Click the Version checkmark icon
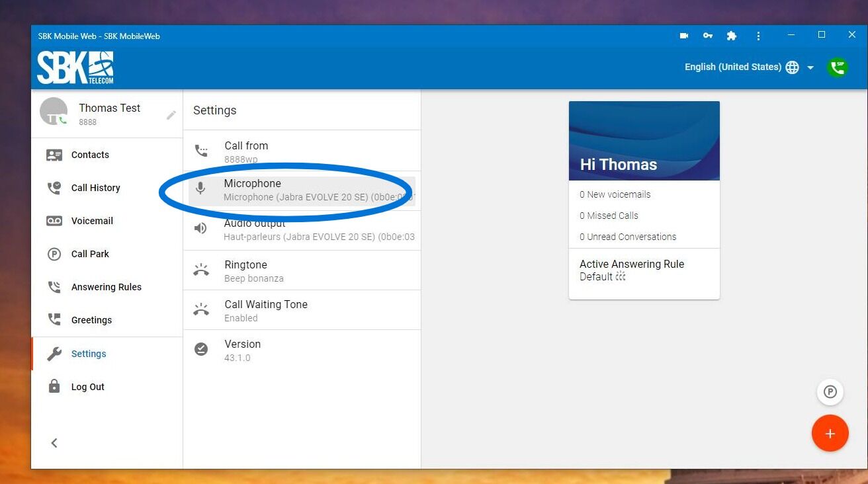The height and width of the screenshot is (484, 868). [x=201, y=349]
